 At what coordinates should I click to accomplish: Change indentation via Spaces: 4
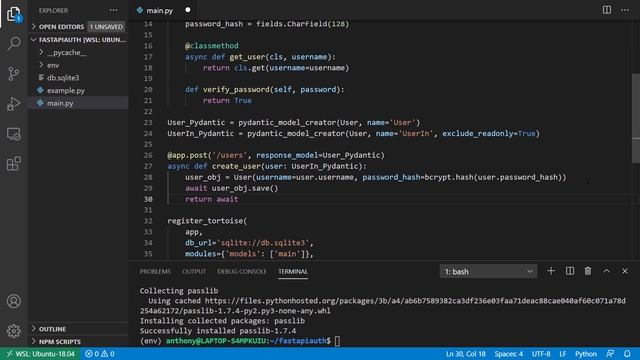508,354
